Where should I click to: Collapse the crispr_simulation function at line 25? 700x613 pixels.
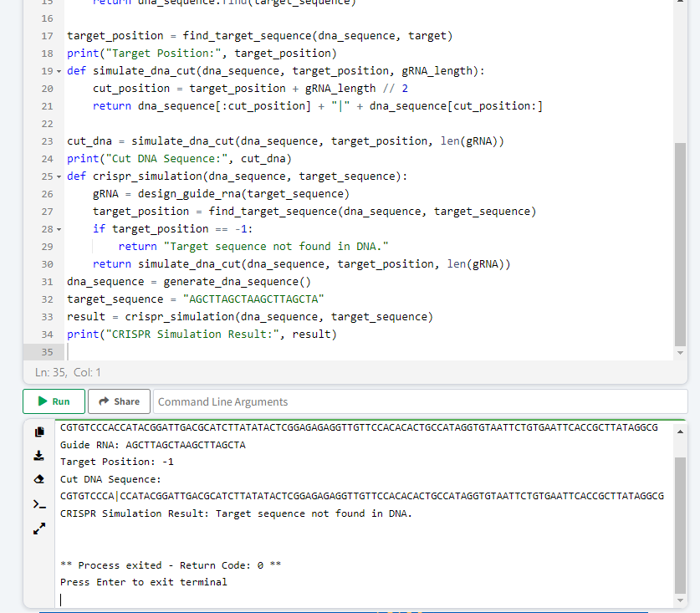coord(59,176)
